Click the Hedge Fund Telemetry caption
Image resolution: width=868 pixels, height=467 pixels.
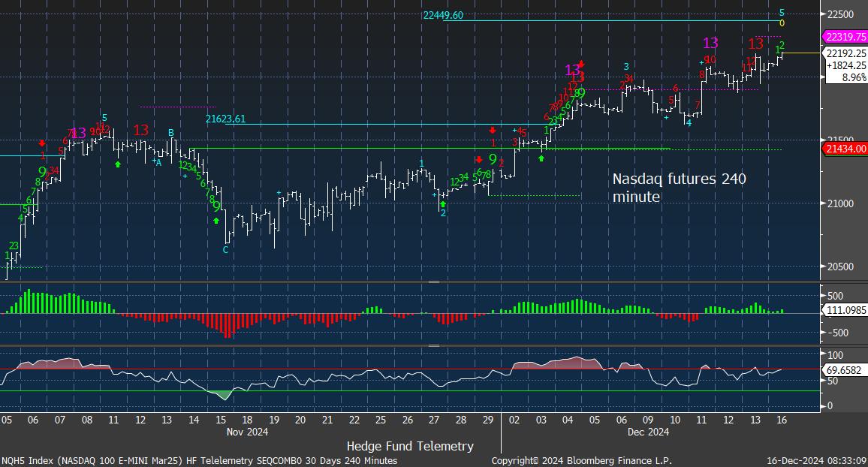pos(410,446)
